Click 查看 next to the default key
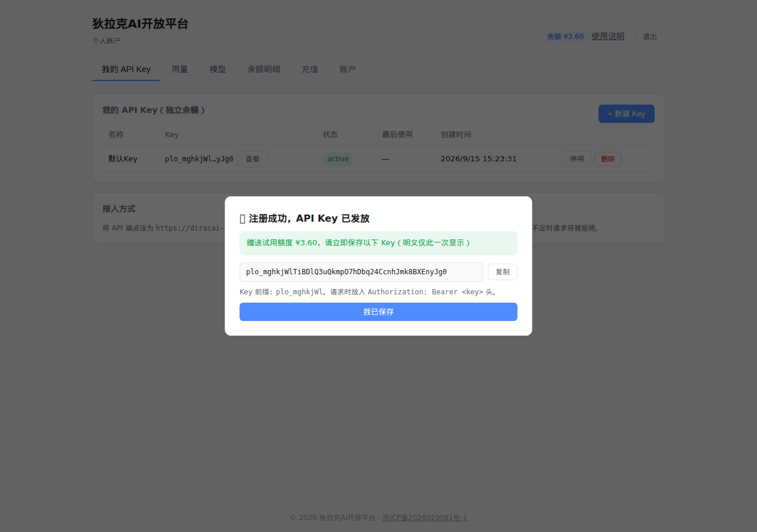 click(x=253, y=159)
